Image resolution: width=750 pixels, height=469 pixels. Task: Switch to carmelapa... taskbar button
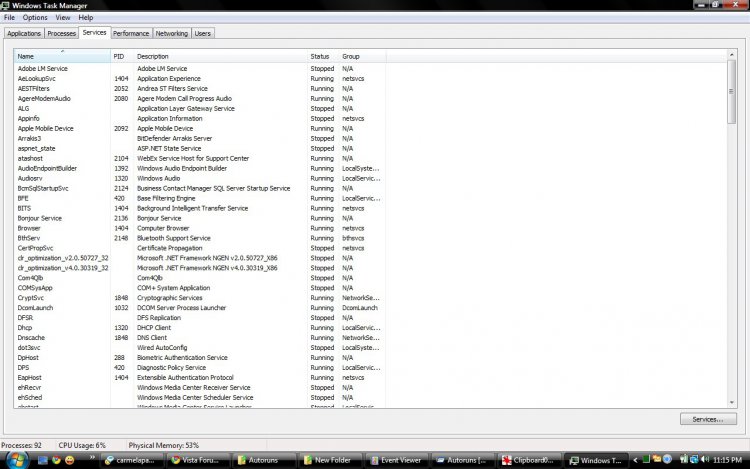click(x=131, y=460)
